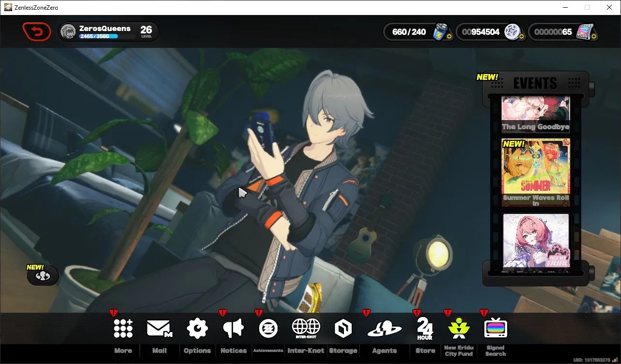The image size is (621, 364).
Task: Click the Agents label text
Action: (x=385, y=350)
